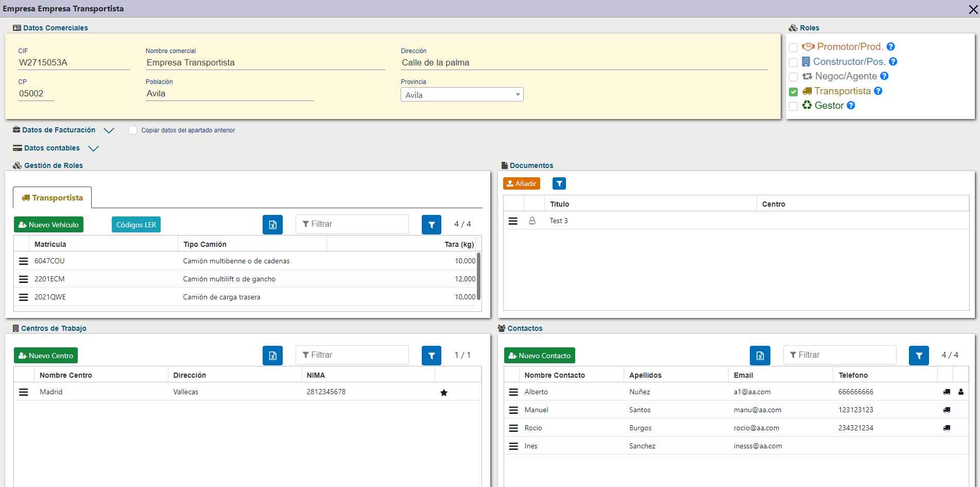Image resolution: width=980 pixels, height=487 pixels.
Task: Click help icon next to Gestor role
Action: coord(851,106)
